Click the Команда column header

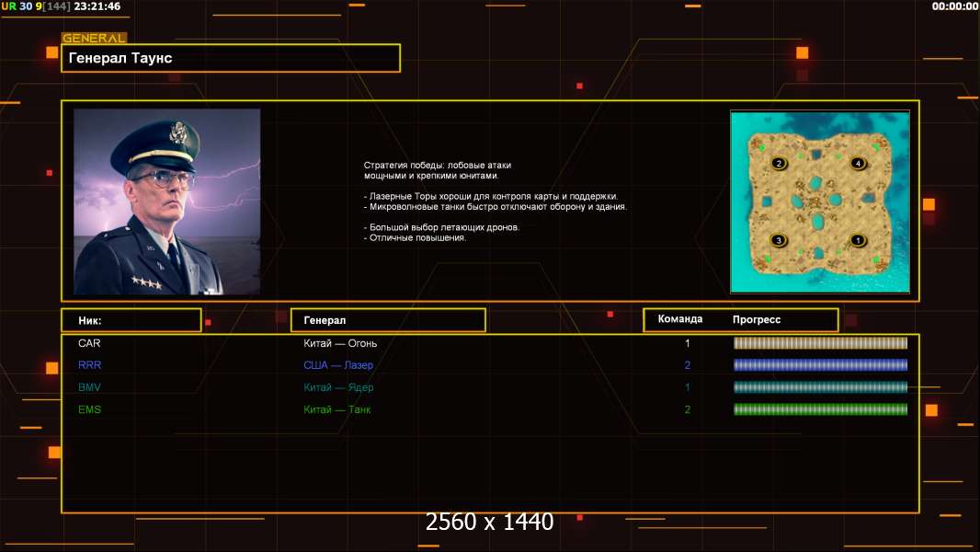(x=680, y=319)
